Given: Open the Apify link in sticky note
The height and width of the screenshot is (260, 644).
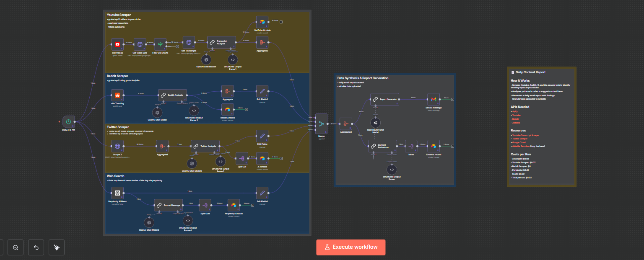Looking at the screenshot, I should [x=514, y=111].
